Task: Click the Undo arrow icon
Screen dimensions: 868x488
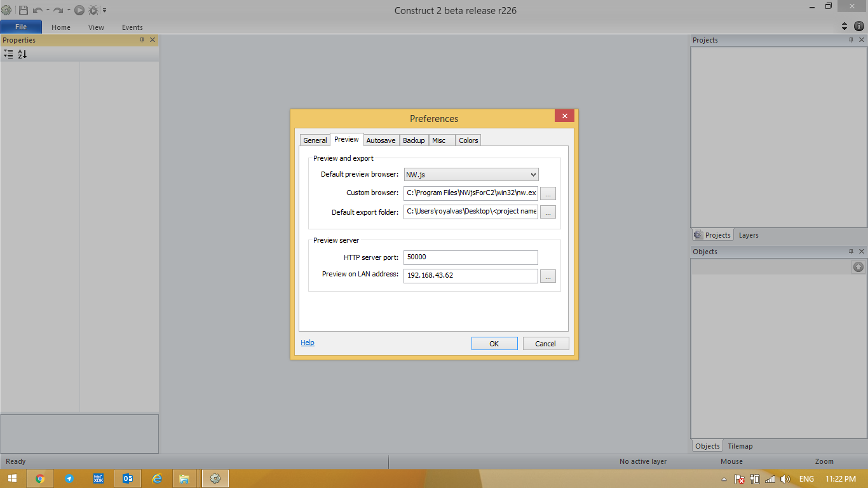Action: (37, 10)
